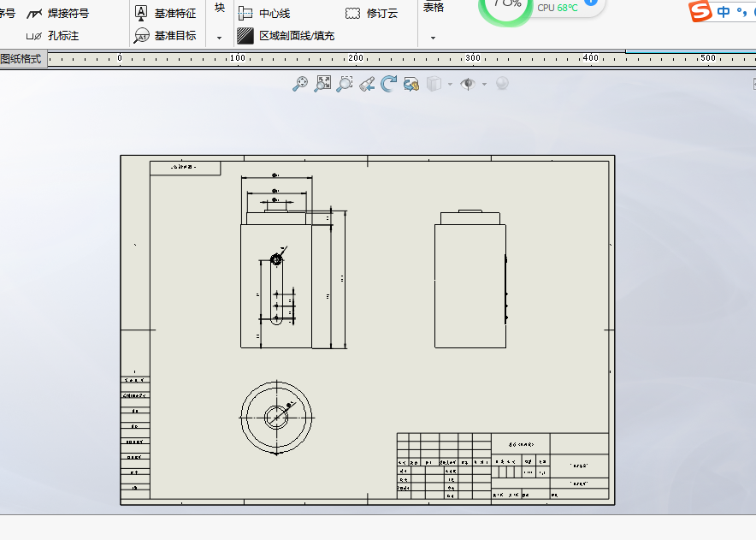Screen dimensions: 756x540
Task: Open the 表格 table dropdown arrow
Action: point(432,39)
